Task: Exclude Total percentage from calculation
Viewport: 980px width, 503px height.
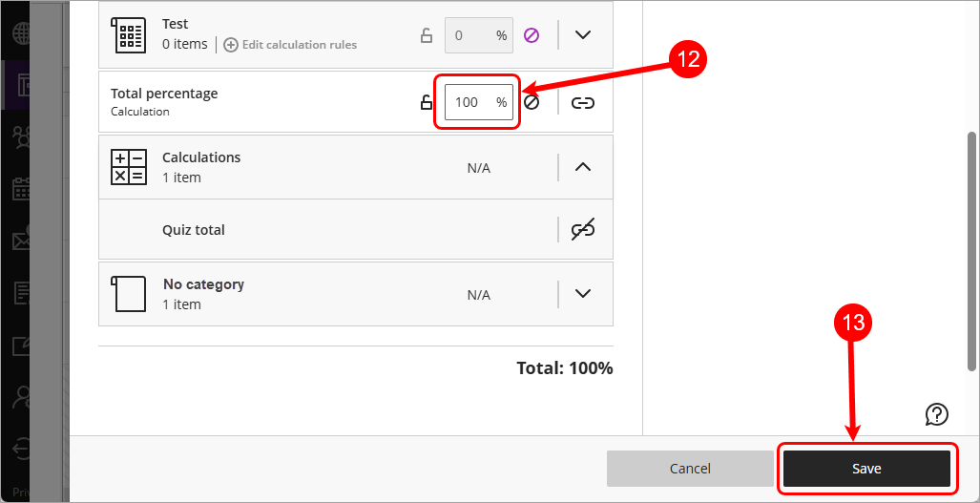Action: tap(532, 102)
